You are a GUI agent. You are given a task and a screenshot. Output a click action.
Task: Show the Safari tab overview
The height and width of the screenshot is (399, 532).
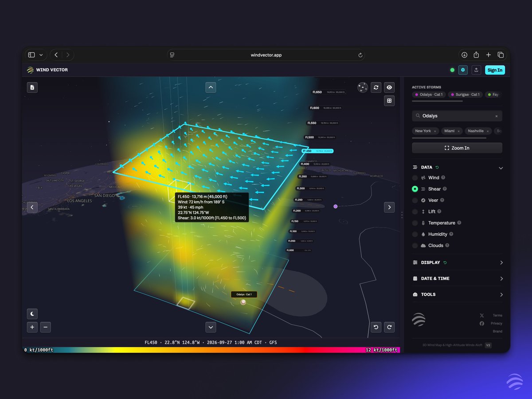click(x=501, y=55)
